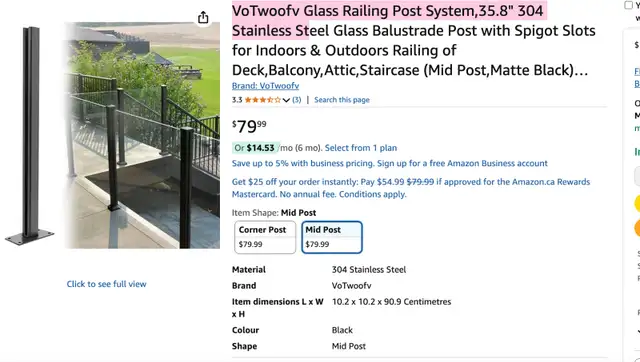Click the black post thumbnail image
The width and height of the screenshot is (640, 362).
pyautogui.click(x=30, y=136)
